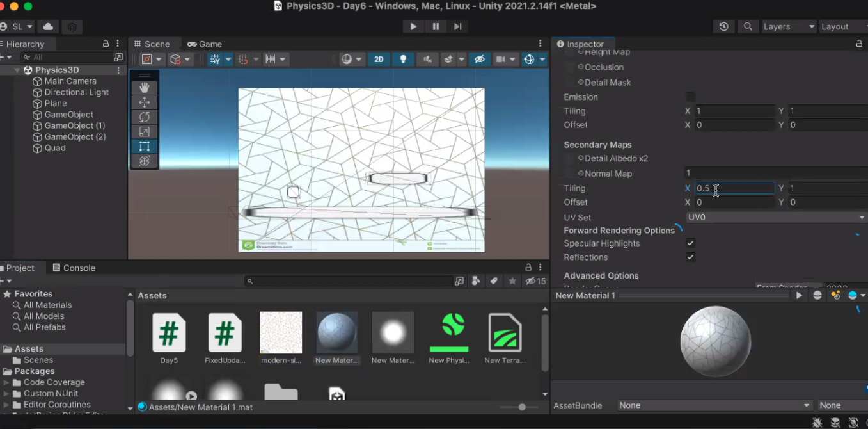Open the draw mode shading dropdown
868x429 pixels.
point(351,59)
